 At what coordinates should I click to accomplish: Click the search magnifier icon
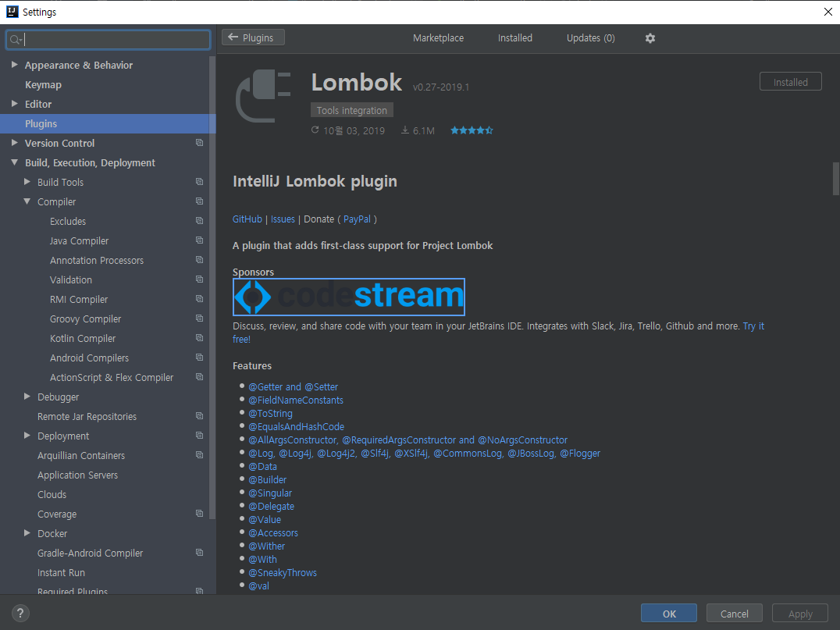[x=15, y=40]
